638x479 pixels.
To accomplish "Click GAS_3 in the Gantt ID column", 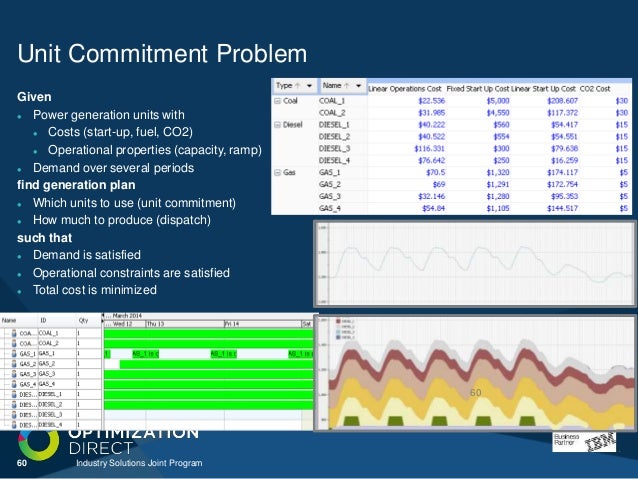I will 47,374.
